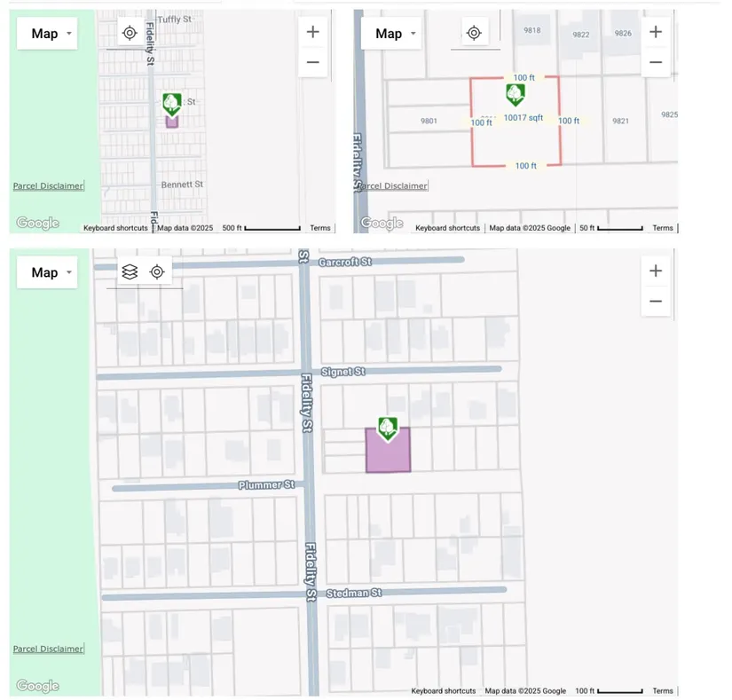Zoom in on the large bottom map
This screenshot has width=732, height=700.
coord(656,271)
